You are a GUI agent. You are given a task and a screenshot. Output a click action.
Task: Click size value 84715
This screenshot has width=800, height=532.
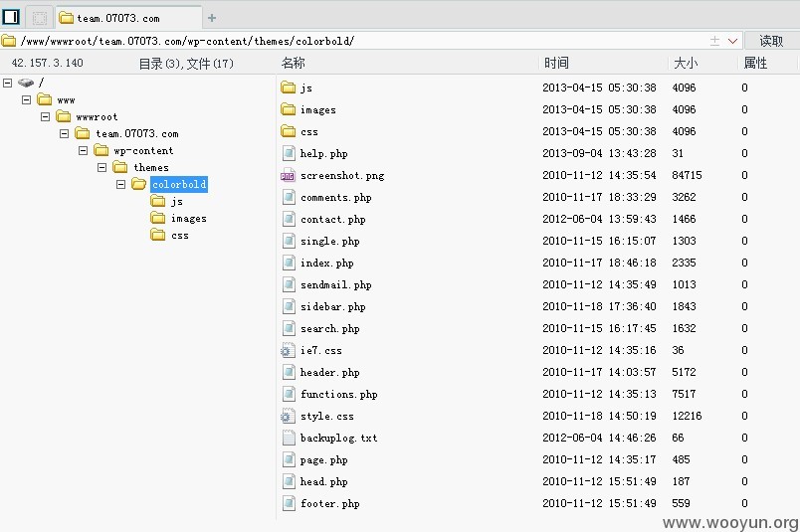tap(687, 175)
